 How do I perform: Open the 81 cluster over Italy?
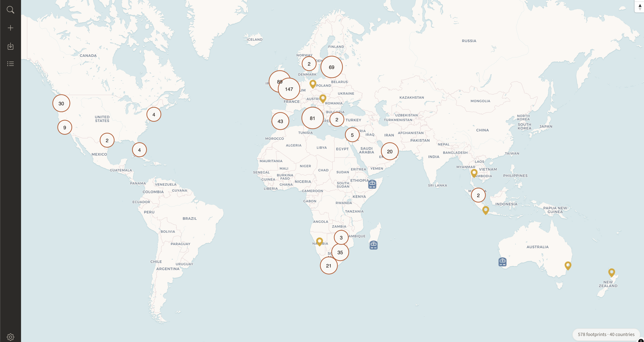(312, 118)
